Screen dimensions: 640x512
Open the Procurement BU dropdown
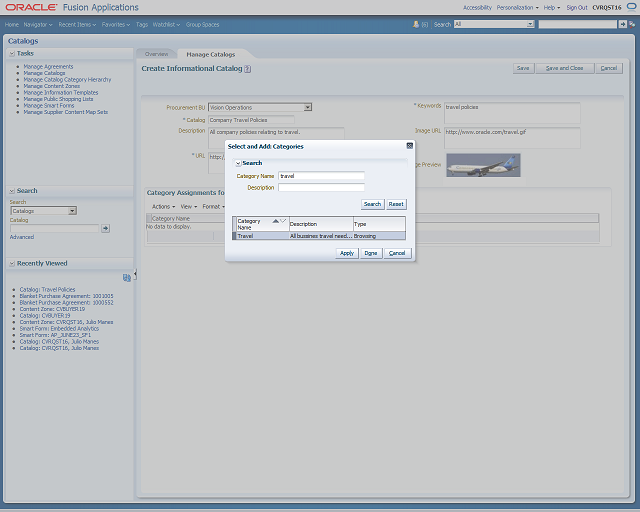tap(308, 107)
